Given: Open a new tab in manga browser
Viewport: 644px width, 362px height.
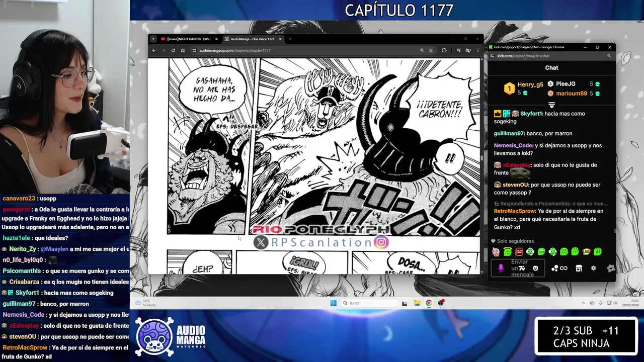Looking at the screenshot, I should click(x=290, y=39).
